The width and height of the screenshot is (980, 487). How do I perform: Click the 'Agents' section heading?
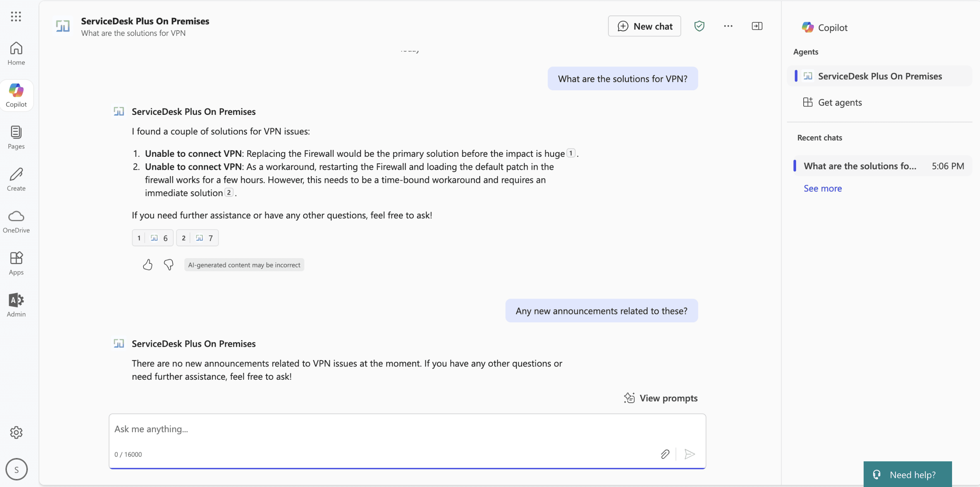coord(806,52)
